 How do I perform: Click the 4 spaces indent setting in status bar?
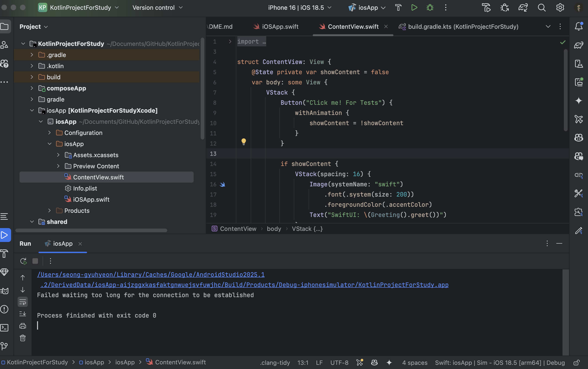coord(415,363)
